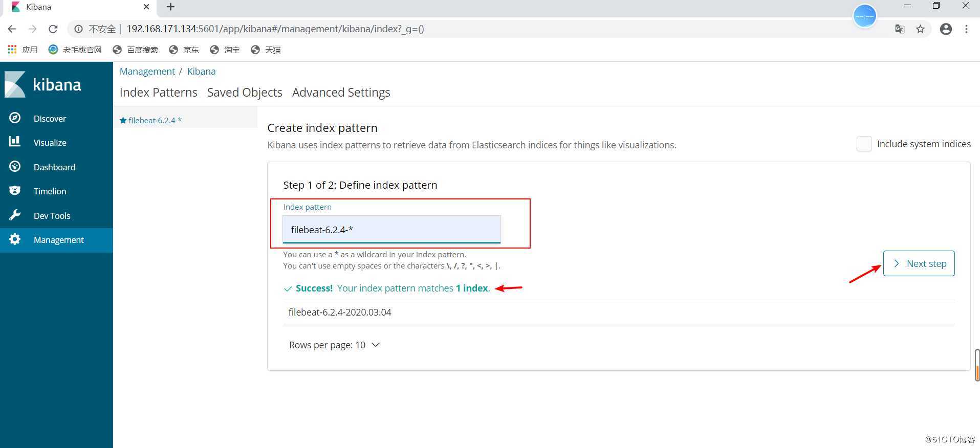980x448 pixels.
Task: Open Discover via the compass icon
Action: [x=15, y=118]
